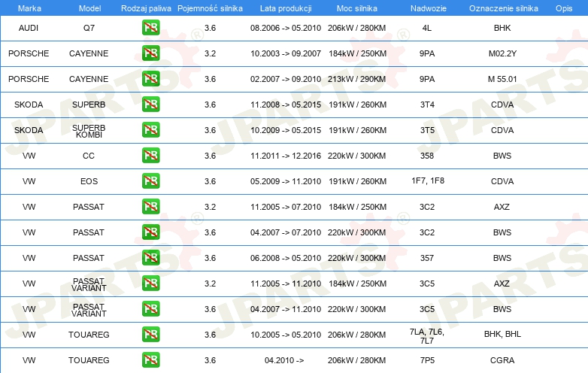The height and width of the screenshot is (373, 588).
Task: Click body codes 1F7, 1F8
Action: 428,180
